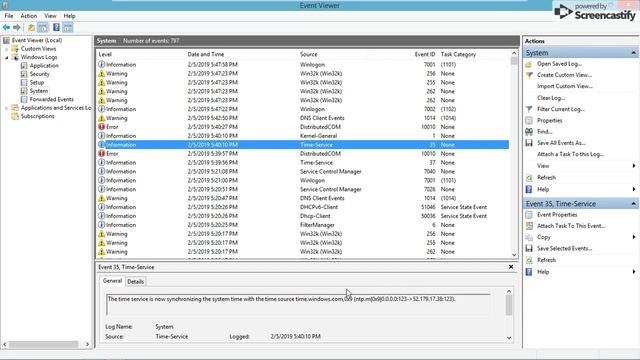Switch to the General tab
Screen dimensions: 640x360
click(x=112, y=281)
